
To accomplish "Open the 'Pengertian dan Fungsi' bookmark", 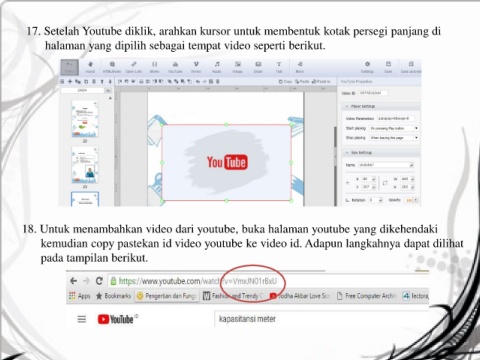I will (166, 296).
